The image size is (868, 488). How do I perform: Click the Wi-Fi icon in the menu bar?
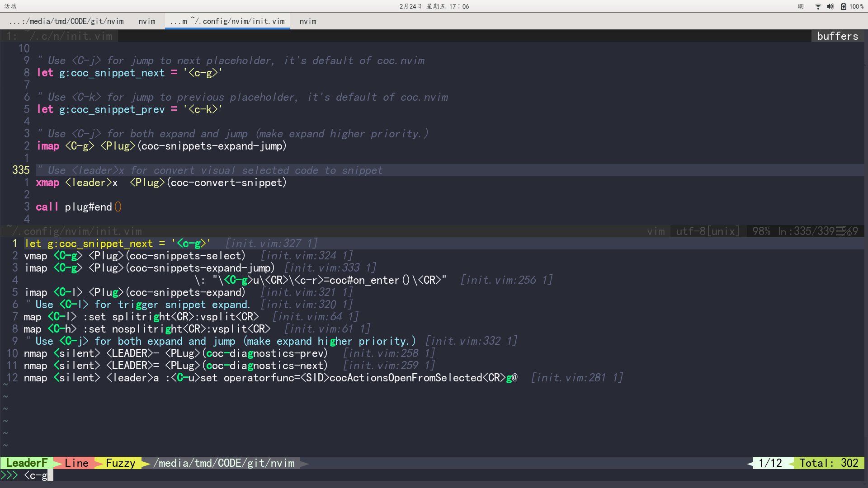(817, 6)
